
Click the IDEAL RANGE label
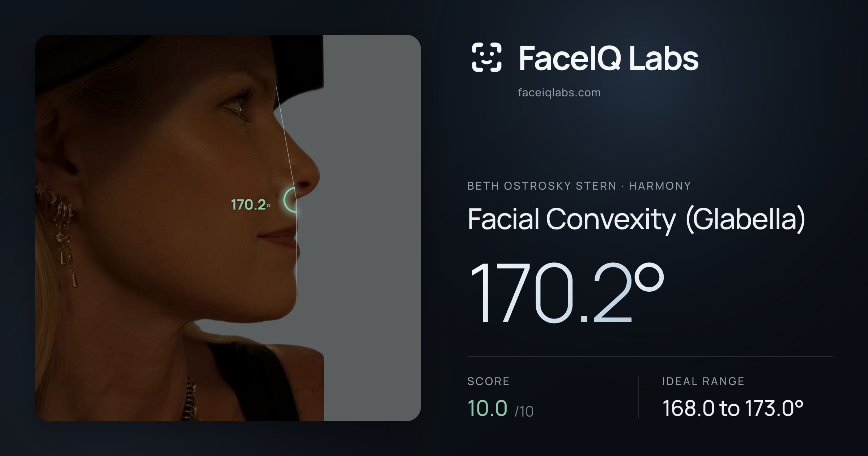coord(703,381)
